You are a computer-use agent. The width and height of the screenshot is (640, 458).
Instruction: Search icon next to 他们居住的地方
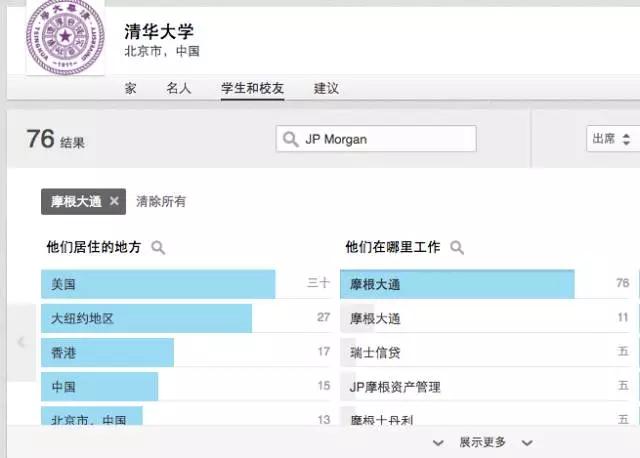[157, 247]
